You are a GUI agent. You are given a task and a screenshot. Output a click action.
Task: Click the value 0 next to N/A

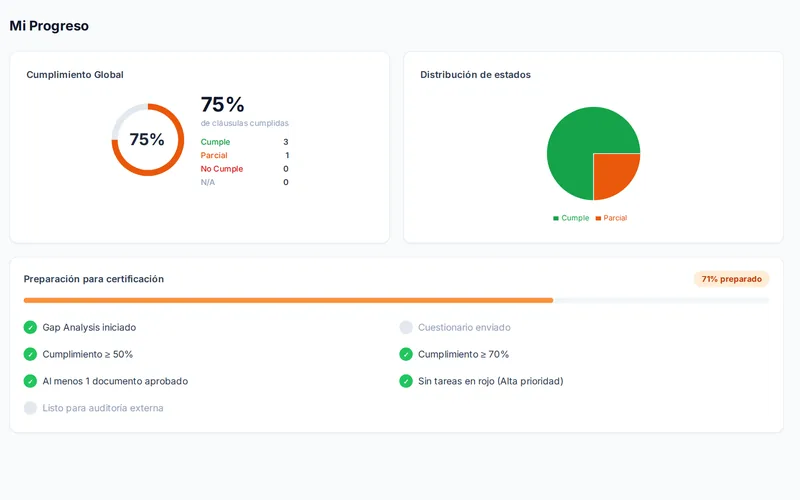click(286, 182)
